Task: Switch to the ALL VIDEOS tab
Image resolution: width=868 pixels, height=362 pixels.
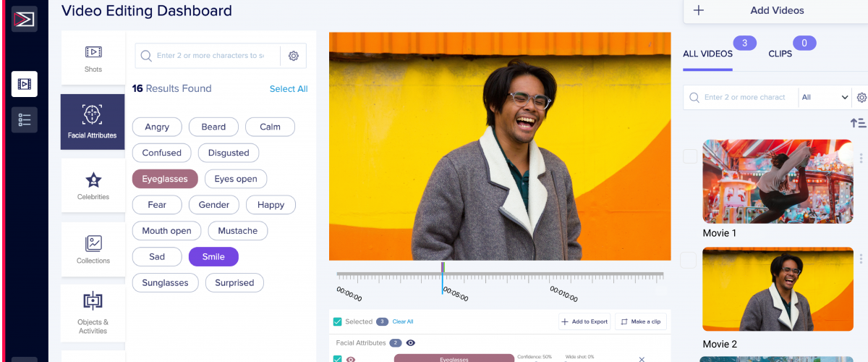Action: [707, 54]
